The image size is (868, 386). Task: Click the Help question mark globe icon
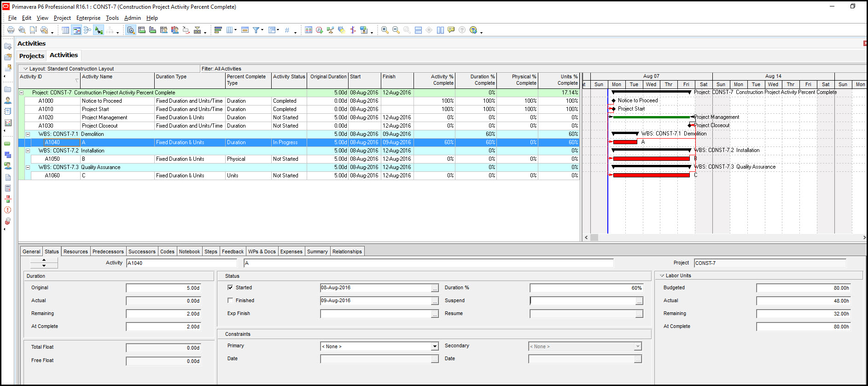click(473, 30)
